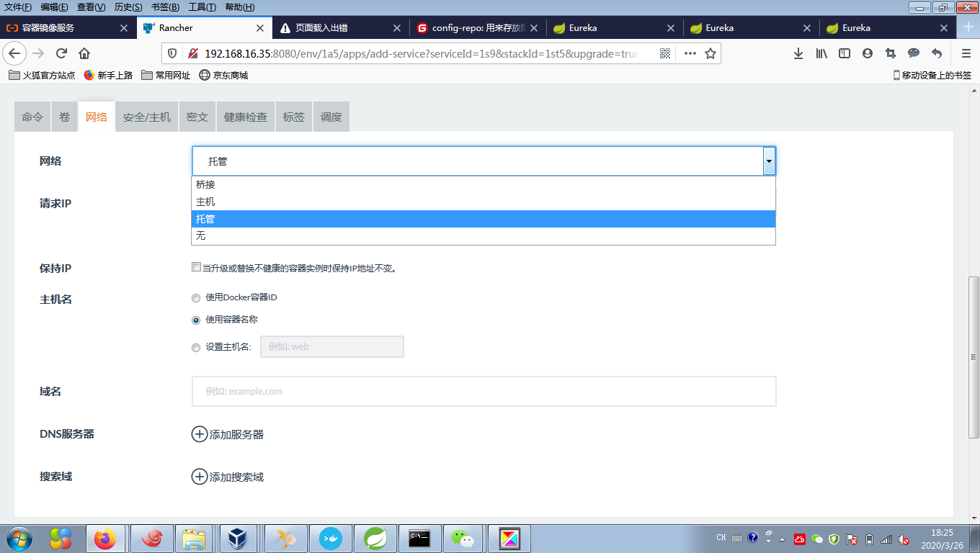The image size is (980, 553).
Task: Click 添加服务器 to add DNS server
Action: (228, 434)
